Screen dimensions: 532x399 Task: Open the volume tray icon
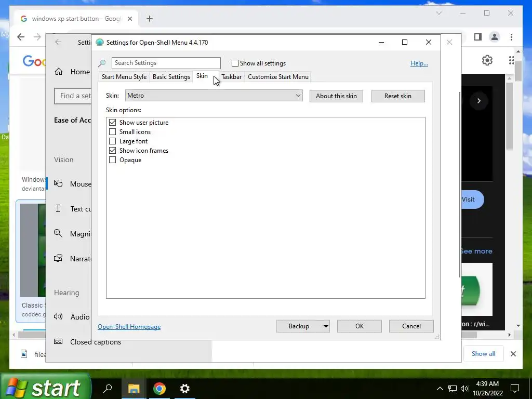pyautogui.click(x=464, y=389)
